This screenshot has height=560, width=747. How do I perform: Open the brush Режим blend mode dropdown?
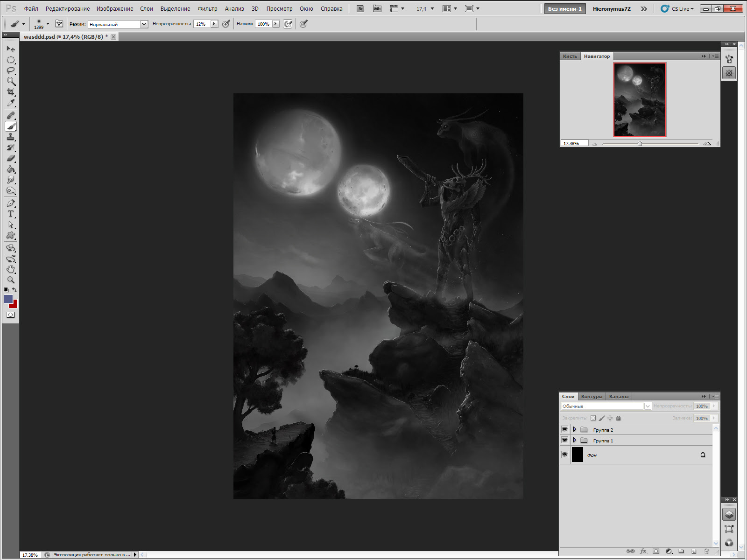[x=118, y=24]
